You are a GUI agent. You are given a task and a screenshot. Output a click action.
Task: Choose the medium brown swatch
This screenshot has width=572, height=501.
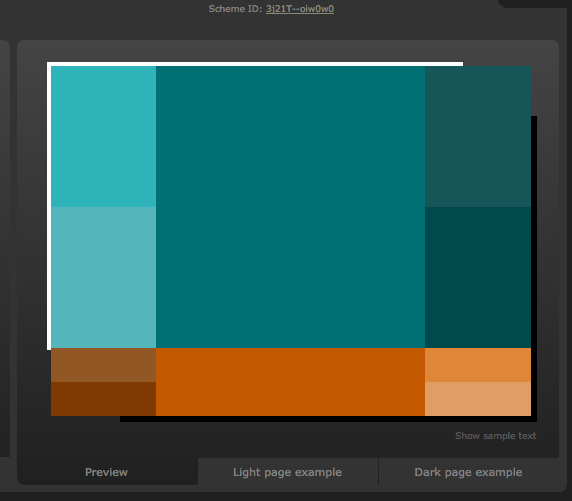(104, 365)
